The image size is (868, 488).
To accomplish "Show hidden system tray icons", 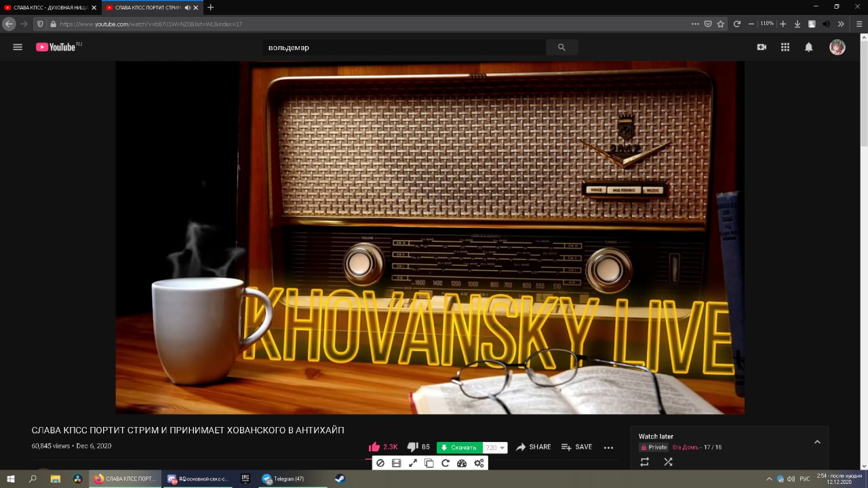I will 770,479.
